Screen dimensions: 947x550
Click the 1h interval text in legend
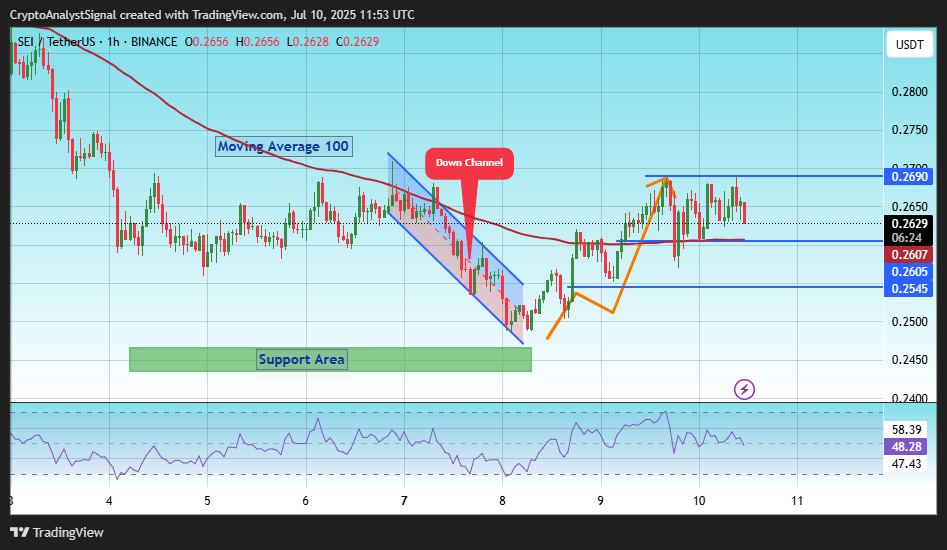tap(113, 42)
